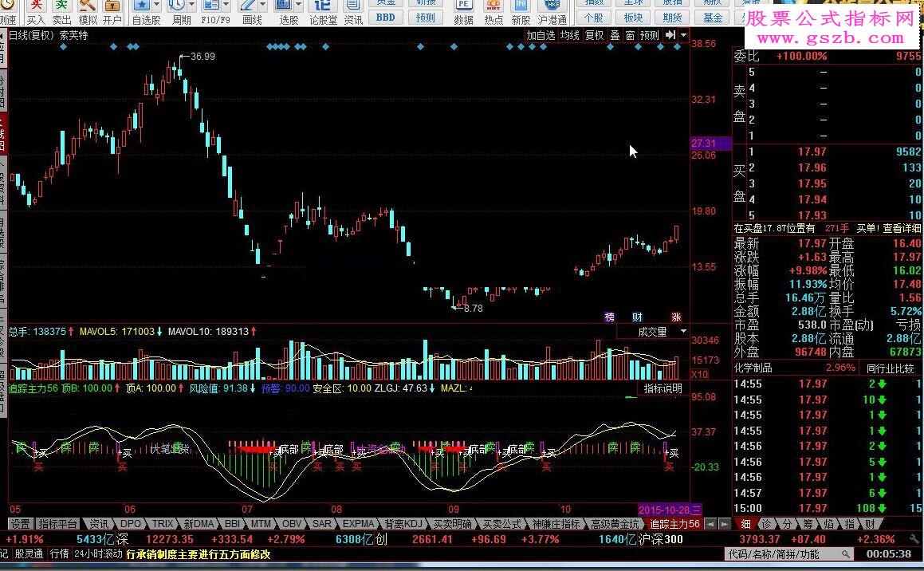Open the 股灵通 status bar item

click(29, 554)
